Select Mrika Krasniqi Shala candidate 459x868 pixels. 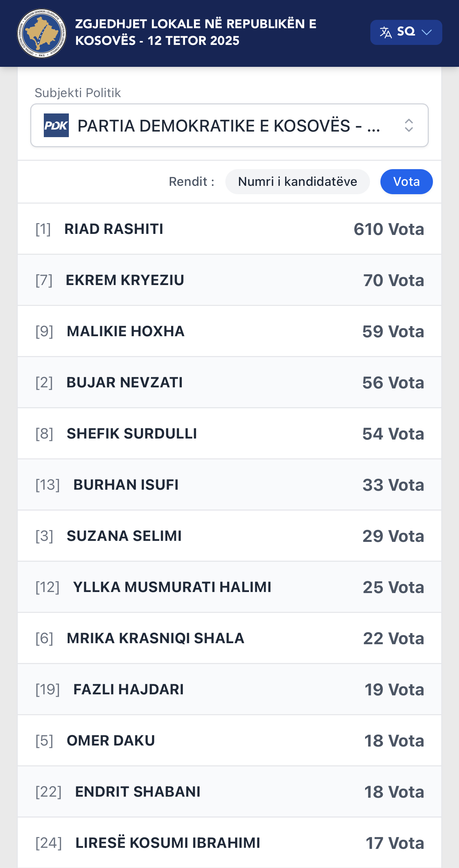(229, 638)
